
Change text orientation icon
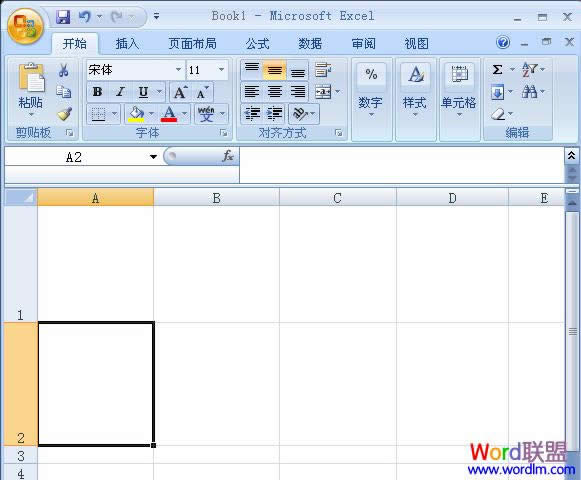coord(300,113)
